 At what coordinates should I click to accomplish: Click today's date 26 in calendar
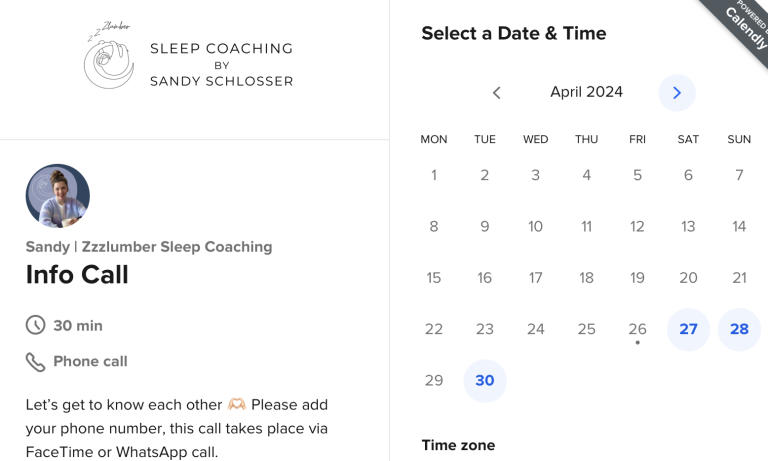[x=637, y=329]
